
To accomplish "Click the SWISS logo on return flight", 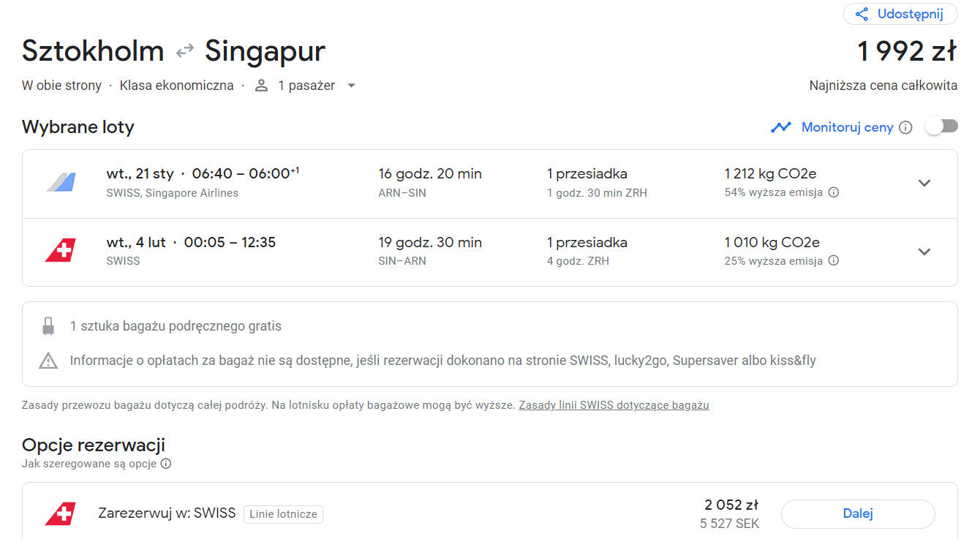I will coord(61,251).
